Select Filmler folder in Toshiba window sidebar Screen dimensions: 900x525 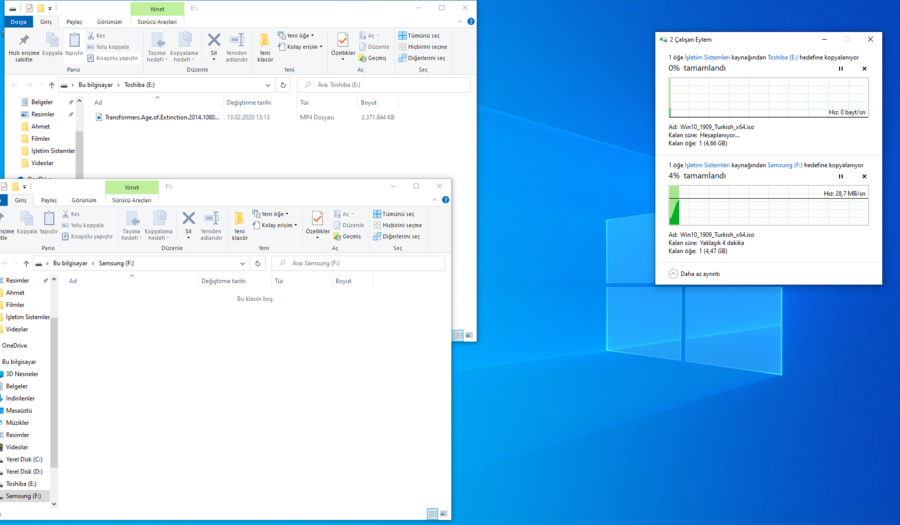[40, 138]
